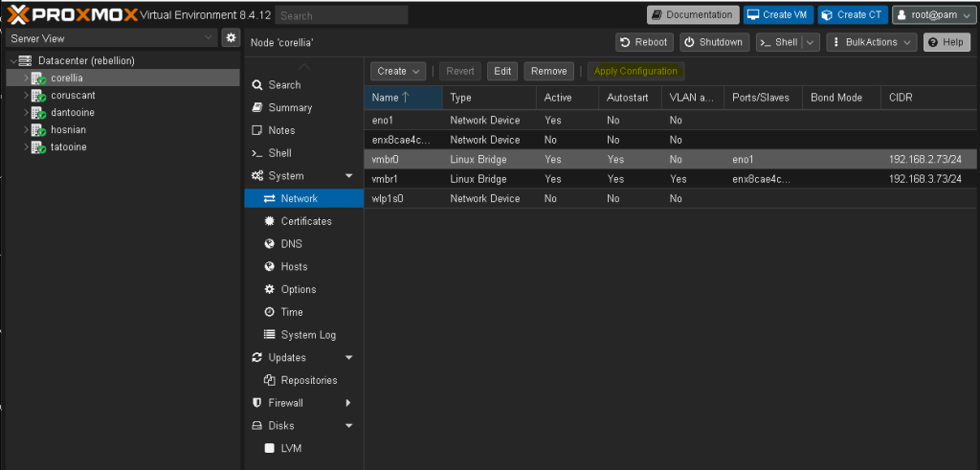
Task: Expand the dantooine tree node
Action: (x=26, y=113)
